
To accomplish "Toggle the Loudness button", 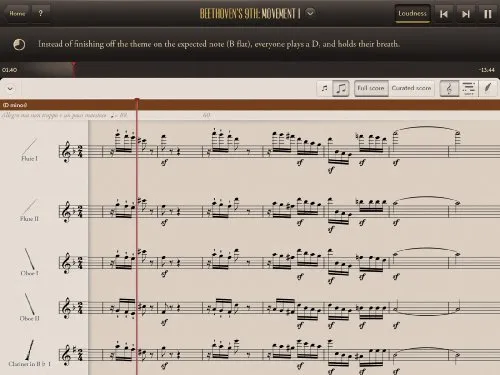I will [412, 14].
